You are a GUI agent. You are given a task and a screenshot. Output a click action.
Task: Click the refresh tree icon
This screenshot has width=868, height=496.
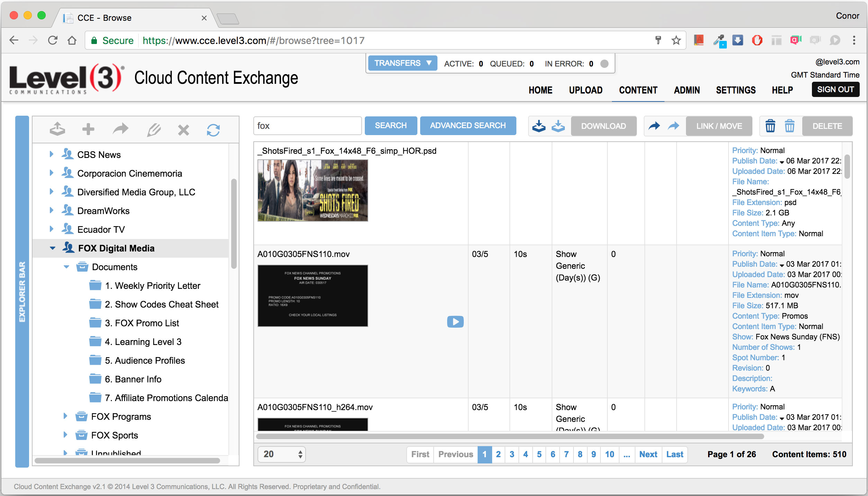point(213,130)
